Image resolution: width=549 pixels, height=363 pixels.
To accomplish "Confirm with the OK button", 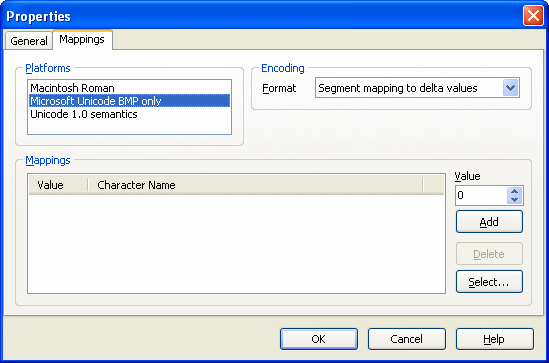I will click(319, 339).
